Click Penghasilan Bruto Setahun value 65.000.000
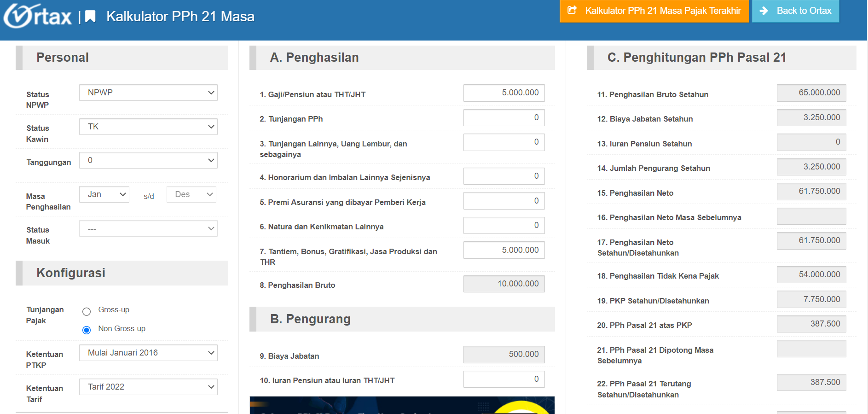Image resolution: width=868 pixels, height=414 pixels. pos(811,93)
